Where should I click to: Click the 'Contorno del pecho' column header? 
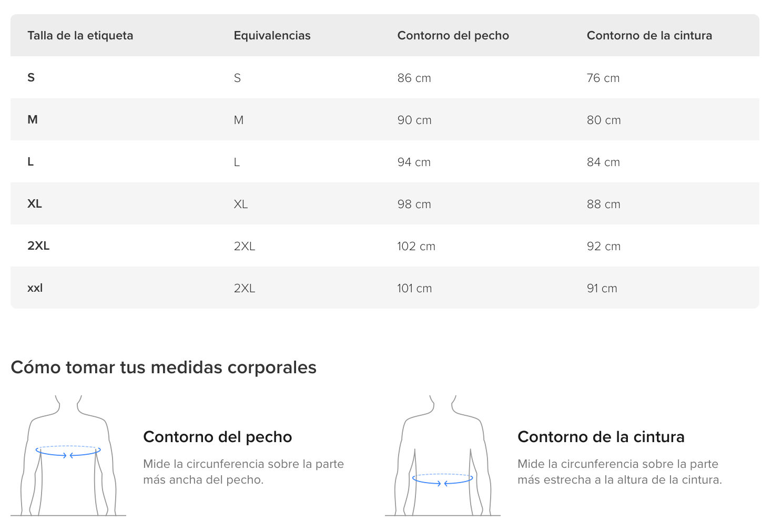(453, 35)
